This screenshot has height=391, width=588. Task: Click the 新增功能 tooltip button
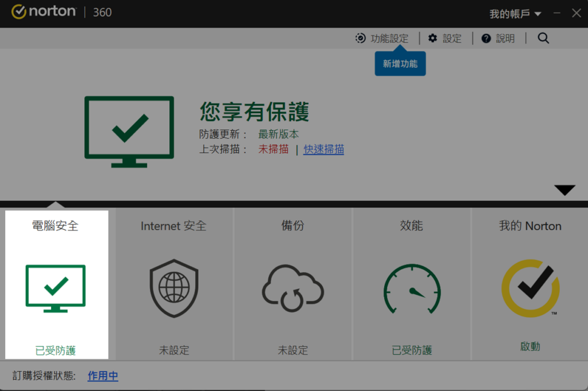[x=400, y=63]
